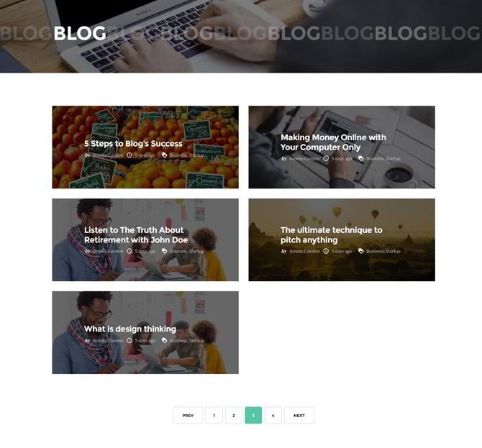The width and height of the screenshot is (482, 448).
Task: Click tag icon on 5 Steps post
Action: click(165, 155)
